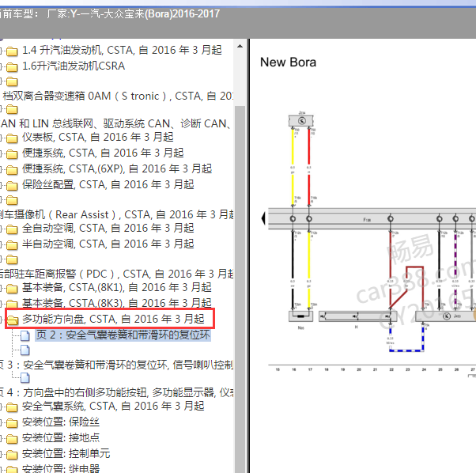
Task: Select 安装位置: 保险丝 entry
Action: click(61, 422)
